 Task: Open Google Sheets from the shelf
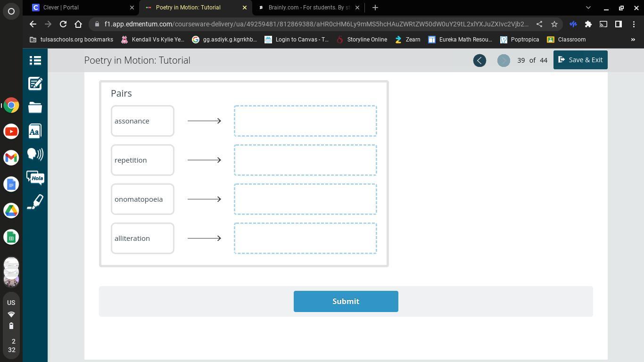pyautogui.click(x=11, y=237)
